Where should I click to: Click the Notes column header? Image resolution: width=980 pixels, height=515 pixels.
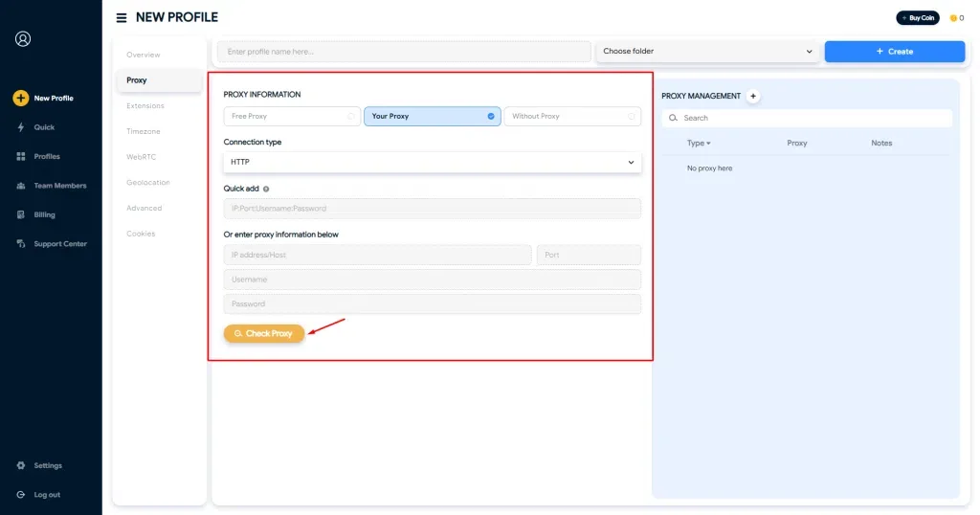pos(881,144)
